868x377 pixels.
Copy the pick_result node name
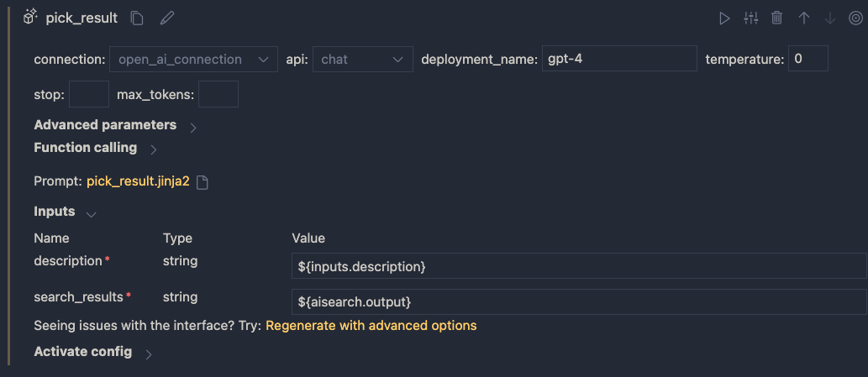pos(138,18)
